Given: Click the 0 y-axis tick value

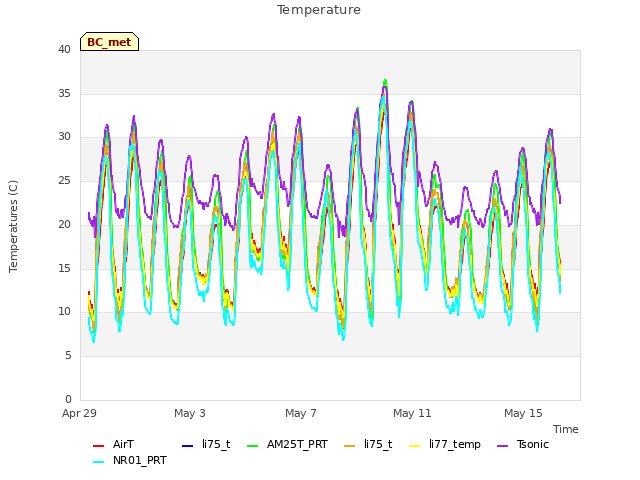Looking at the screenshot, I should tap(68, 399).
